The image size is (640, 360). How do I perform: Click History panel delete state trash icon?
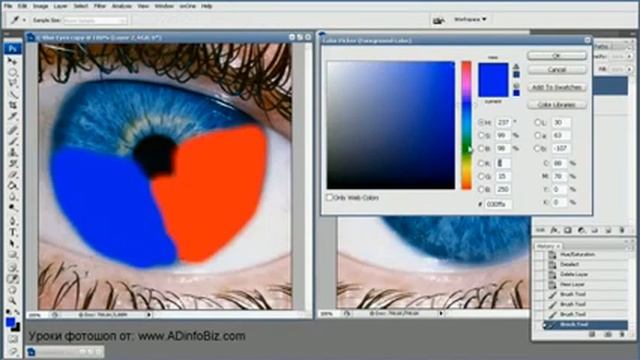point(622,334)
